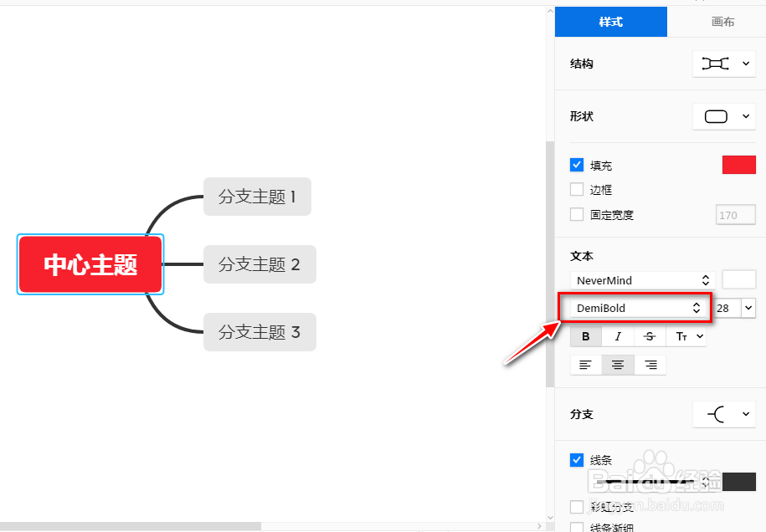Enable the 边框 border checkbox
This screenshot has height=532, width=766.
576,189
